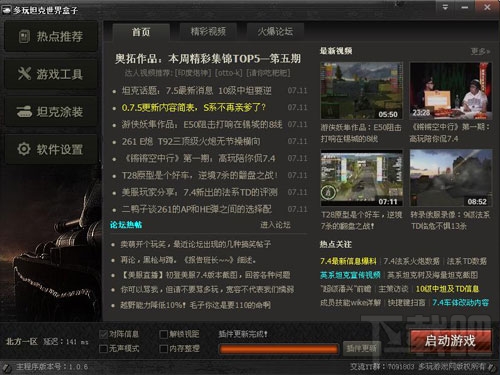Viewport: 500px width, 375px height.
Task: Enable the 内存整理 checkbox
Action: (163, 349)
